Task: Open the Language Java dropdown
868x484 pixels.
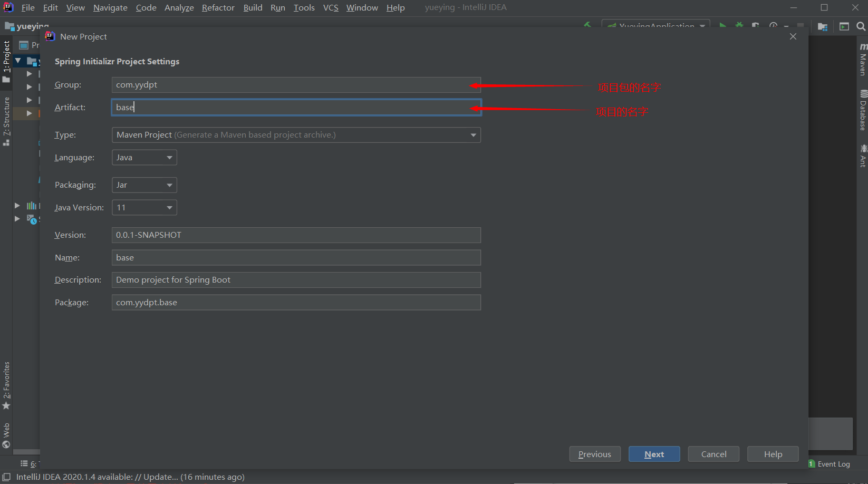Action: [144, 158]
